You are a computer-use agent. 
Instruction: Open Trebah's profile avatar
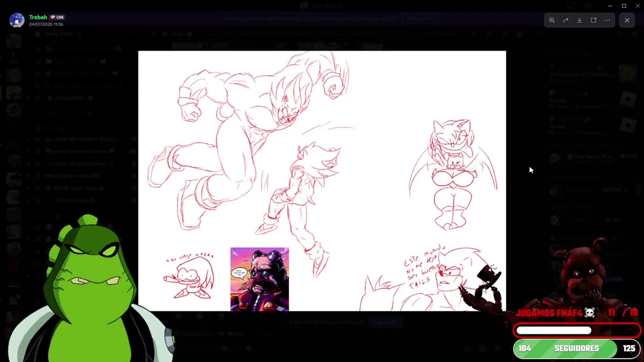click(17, 20)
